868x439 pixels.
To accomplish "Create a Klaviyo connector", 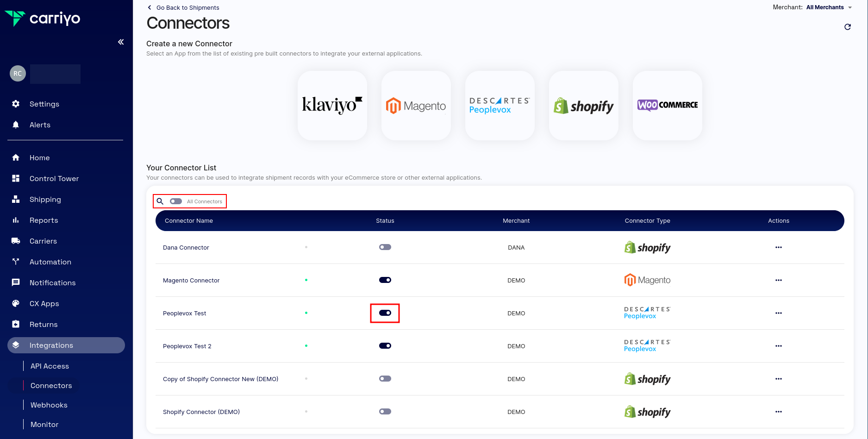I will click(x=332, y=106).
